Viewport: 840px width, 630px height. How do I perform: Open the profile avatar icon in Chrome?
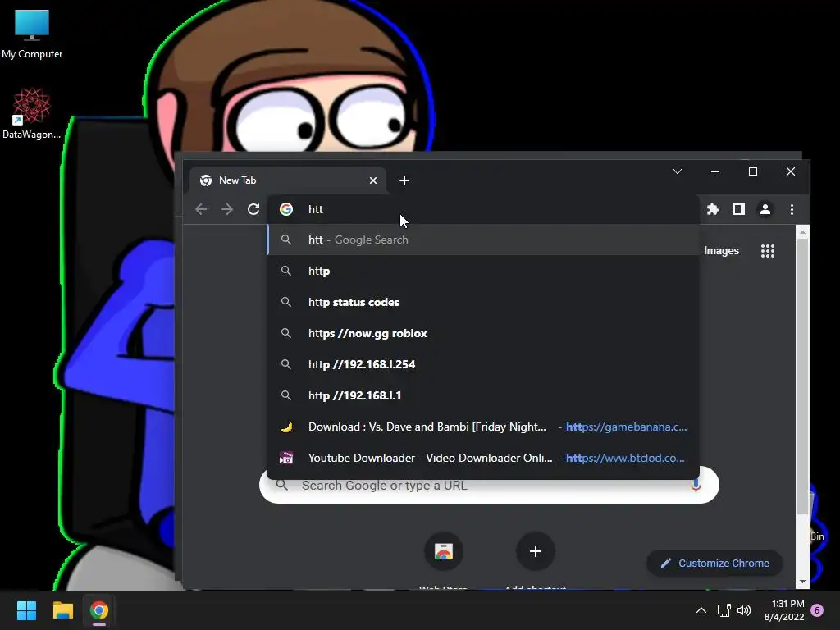[765, 209]
